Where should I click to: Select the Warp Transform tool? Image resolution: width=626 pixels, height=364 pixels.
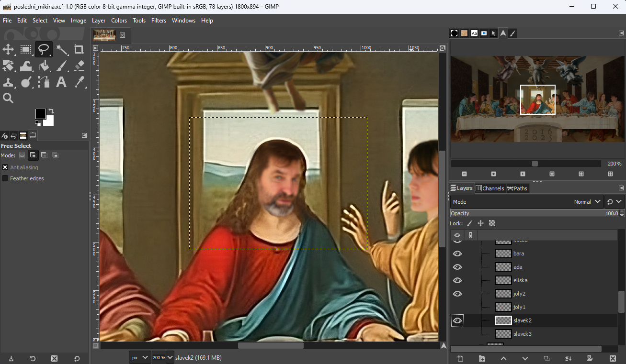pos(26,66)
